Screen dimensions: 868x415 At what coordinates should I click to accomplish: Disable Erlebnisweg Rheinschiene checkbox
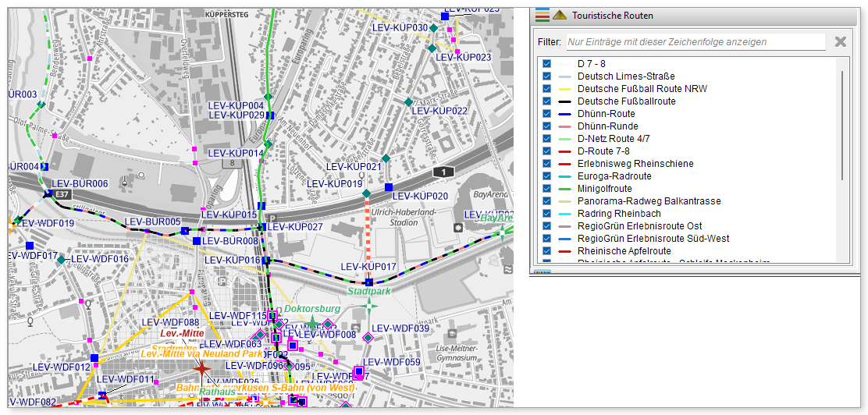tap(547, 164)
